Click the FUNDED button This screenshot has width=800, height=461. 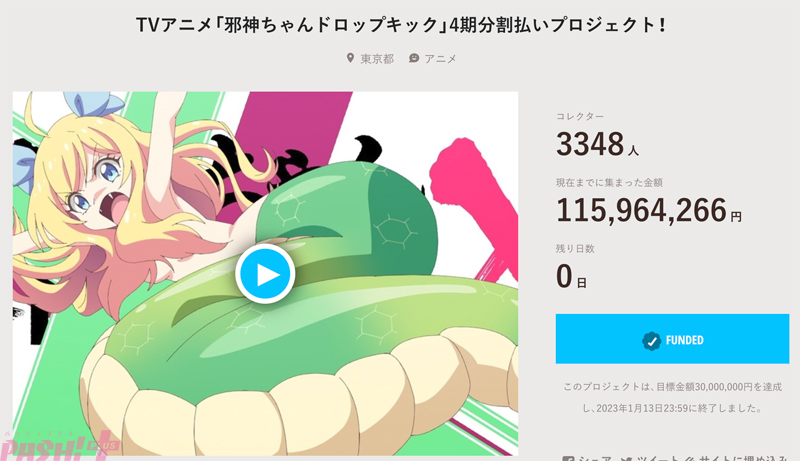pyautogui.click(x=672, y=339)
